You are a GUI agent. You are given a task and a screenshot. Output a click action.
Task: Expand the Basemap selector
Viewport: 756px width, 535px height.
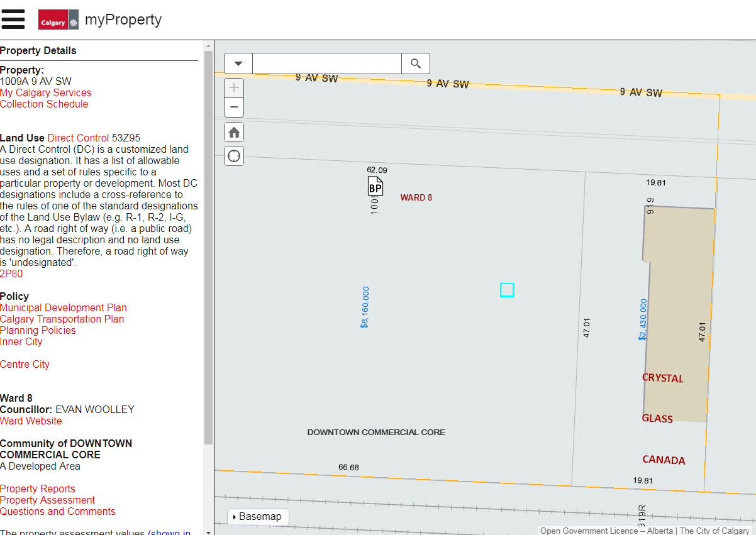pyautogui.click(x=258, y=517)
